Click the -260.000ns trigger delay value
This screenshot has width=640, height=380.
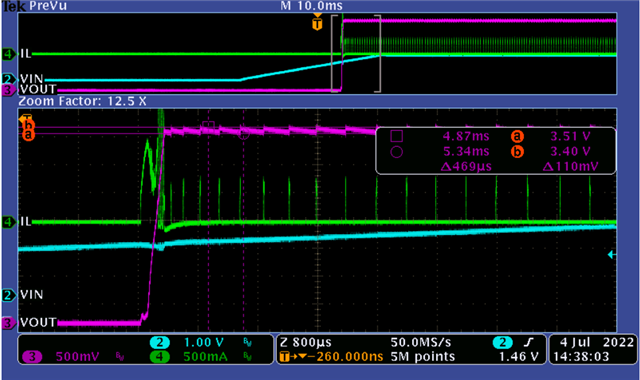tap(345, 357)
